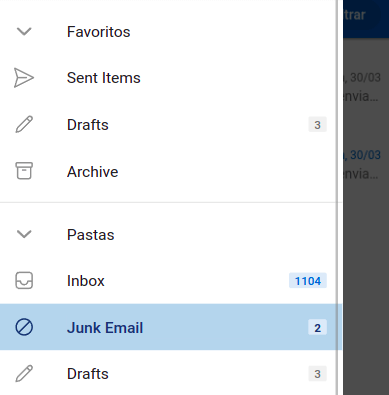
Task: Click the pencil icon beside Drafts under Pastas
Action: (x=24, y=373)
